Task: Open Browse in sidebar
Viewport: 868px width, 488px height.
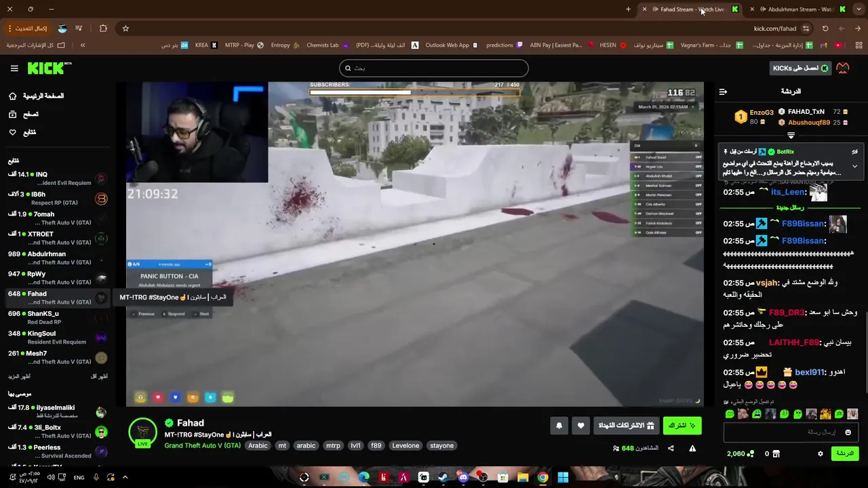Action: click(x=24, y=115)
